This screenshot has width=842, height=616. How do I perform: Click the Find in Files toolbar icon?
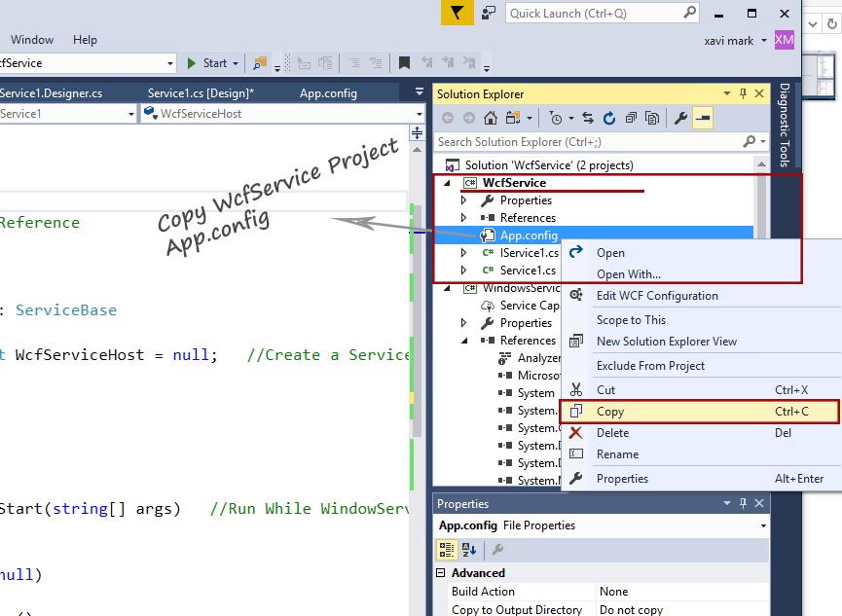pos(260,63)
